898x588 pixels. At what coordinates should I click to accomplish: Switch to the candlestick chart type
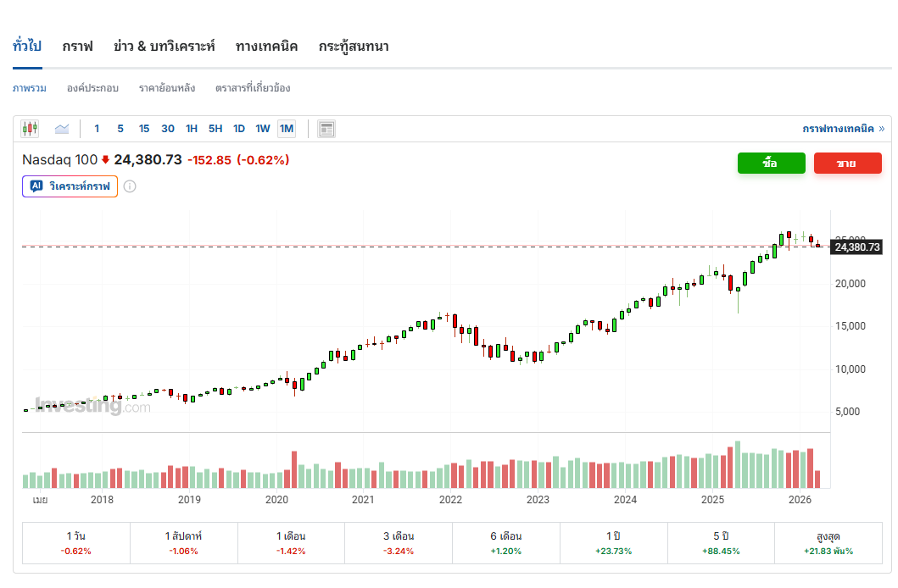tap(30, 129)
